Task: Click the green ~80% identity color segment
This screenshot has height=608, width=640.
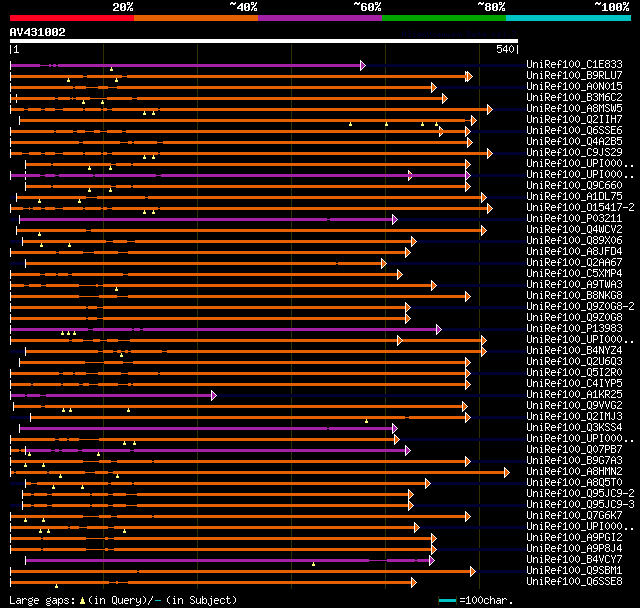Action: tap(444, 18)
